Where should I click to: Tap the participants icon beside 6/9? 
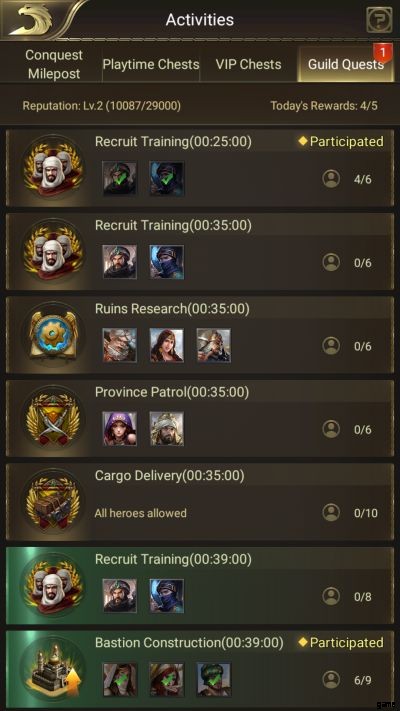[x=332, y=680]
